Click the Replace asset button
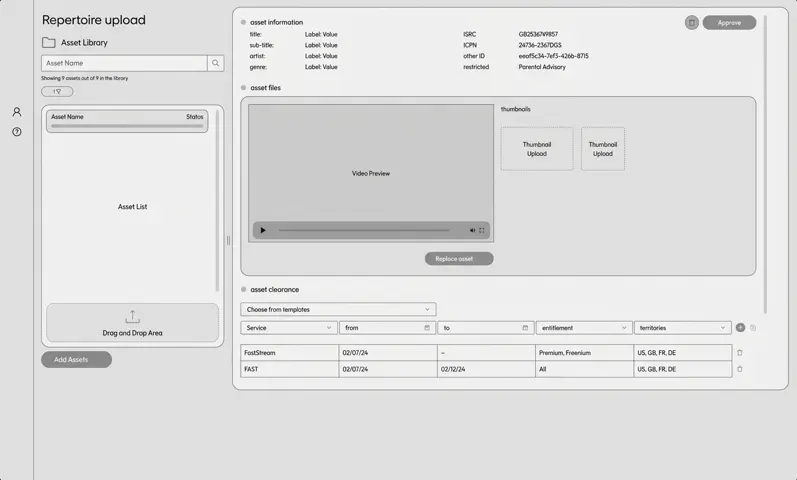Screen dimensions: 797x480 pyautogui.click(x=459, y=258)
